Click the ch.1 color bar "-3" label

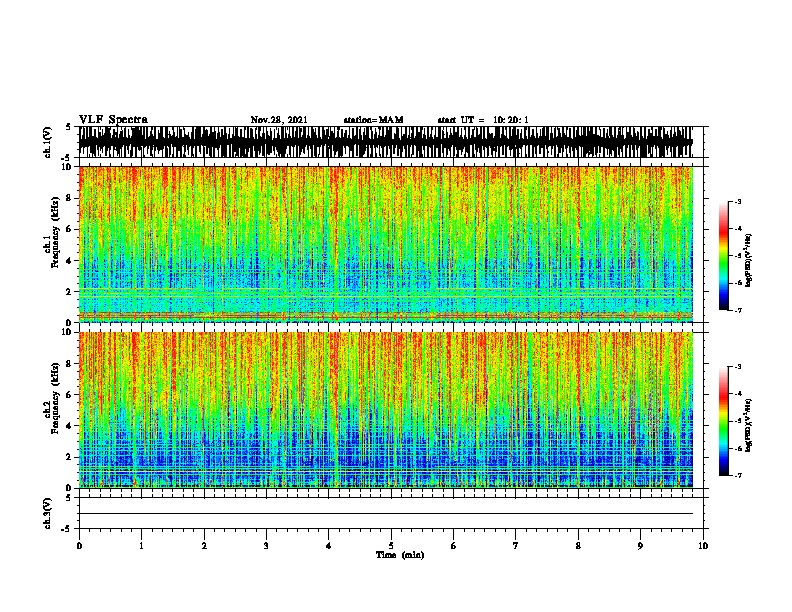coord(738,201)
